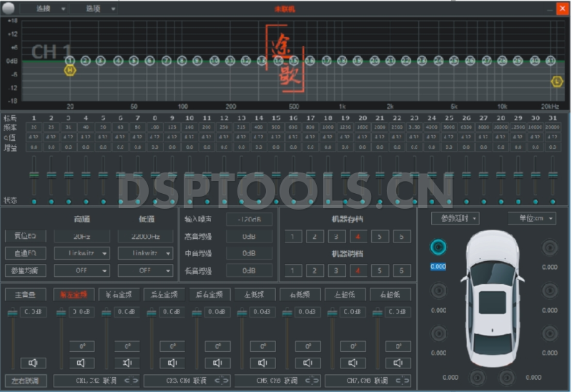Select EQ node 31 on the curve
The image size is (572, 392).
(x=550, y=61)
